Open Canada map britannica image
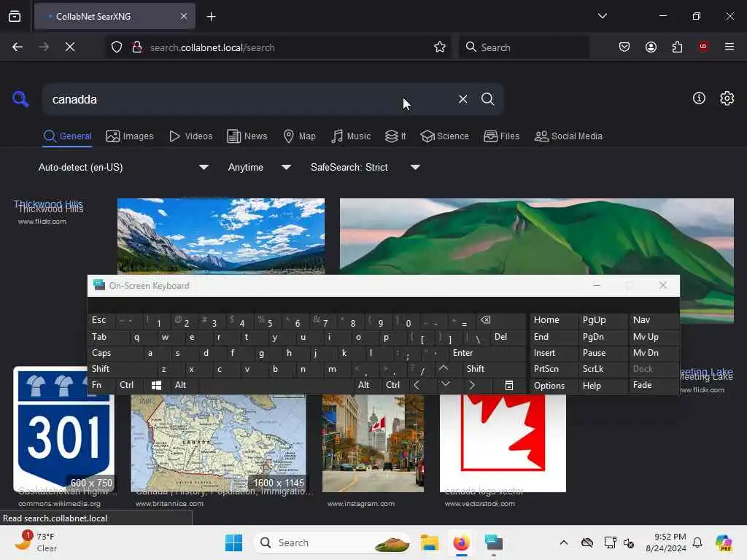This screenshot has width=747, height=560. [x=218, y=443]
